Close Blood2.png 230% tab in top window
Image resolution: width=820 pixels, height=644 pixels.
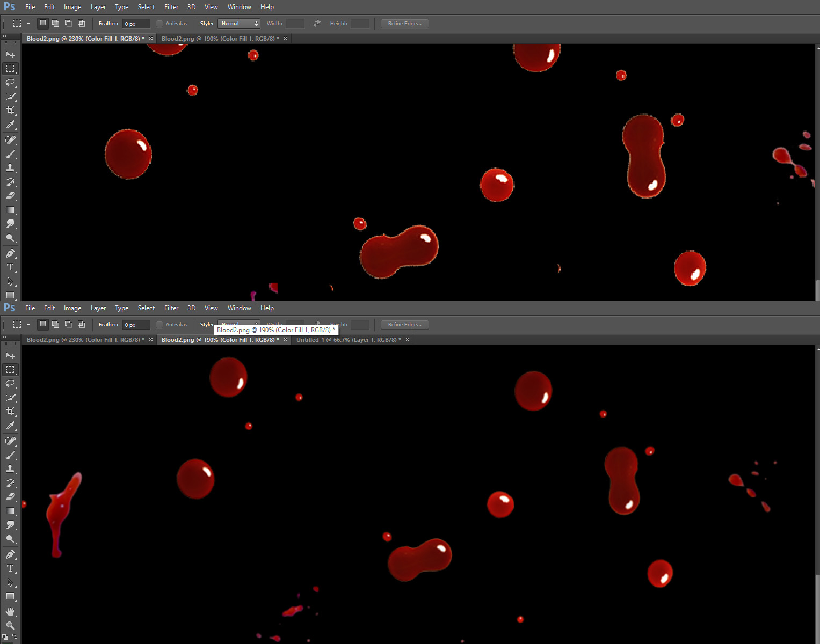coord(151,39)
